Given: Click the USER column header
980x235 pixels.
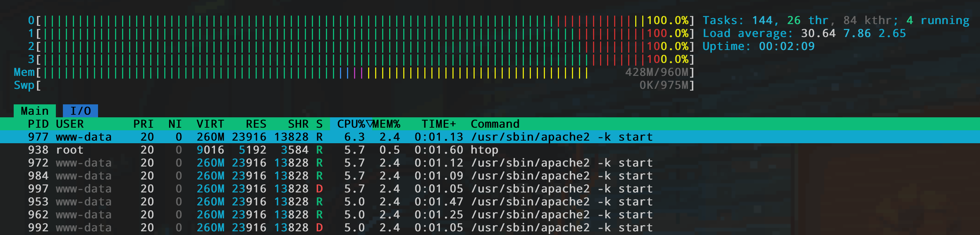Looking at the screenshot, I should (x=70, y=124).
